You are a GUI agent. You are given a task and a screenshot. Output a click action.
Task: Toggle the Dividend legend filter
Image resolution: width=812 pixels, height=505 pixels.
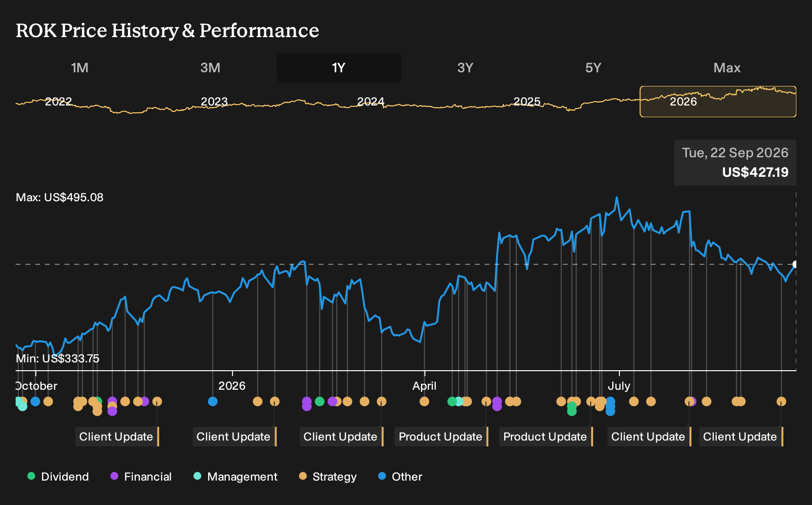click(x=58, y=477)
